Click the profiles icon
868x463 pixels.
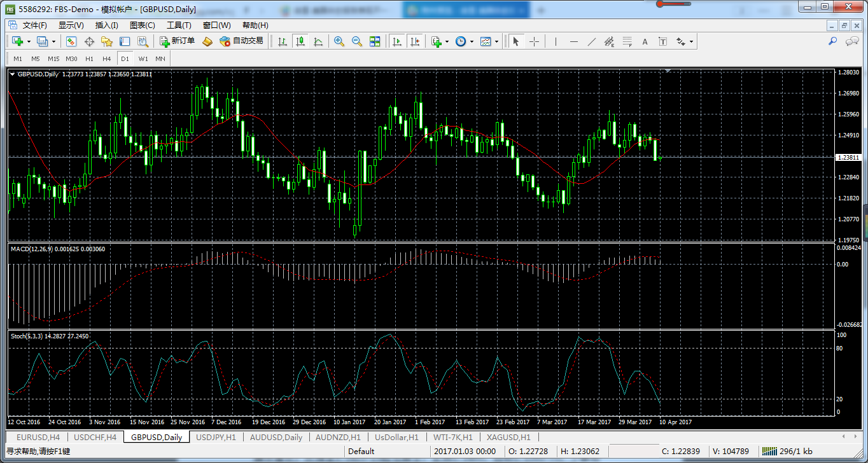(43, 41)
